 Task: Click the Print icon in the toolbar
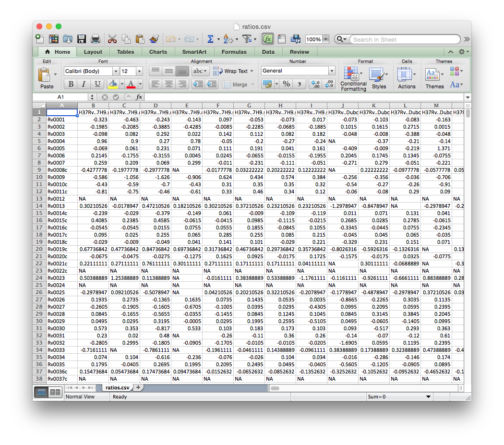(x=96, y=39)
